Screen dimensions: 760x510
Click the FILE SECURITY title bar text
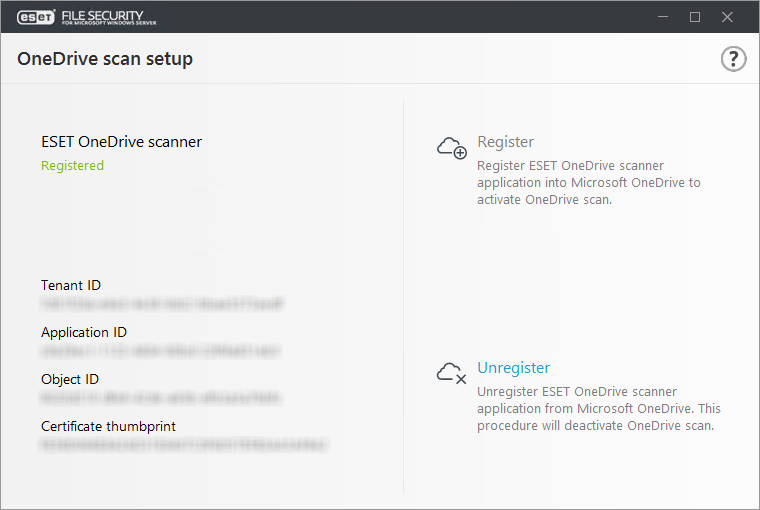click(109, 17)
